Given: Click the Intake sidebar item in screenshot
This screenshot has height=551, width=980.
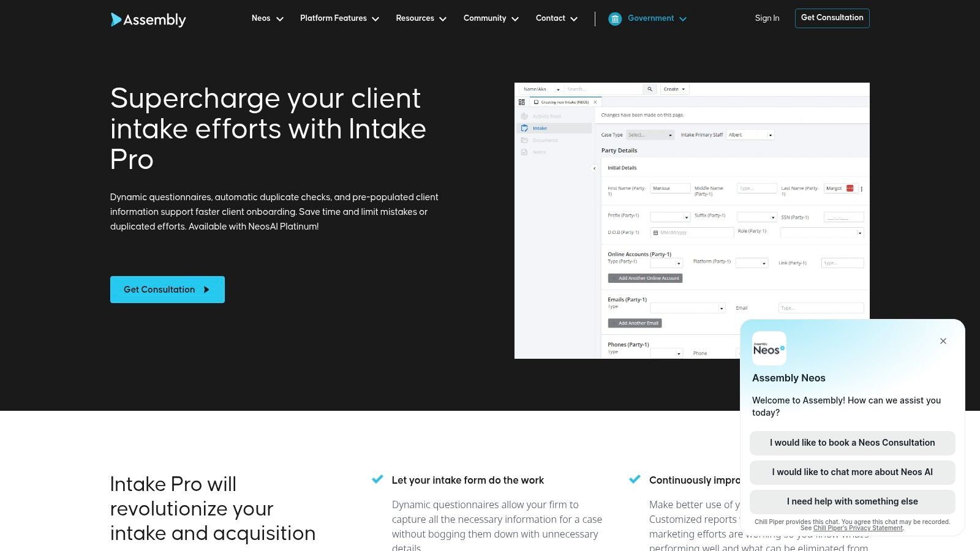Looking at the screenshot, I should coord(554,128).
